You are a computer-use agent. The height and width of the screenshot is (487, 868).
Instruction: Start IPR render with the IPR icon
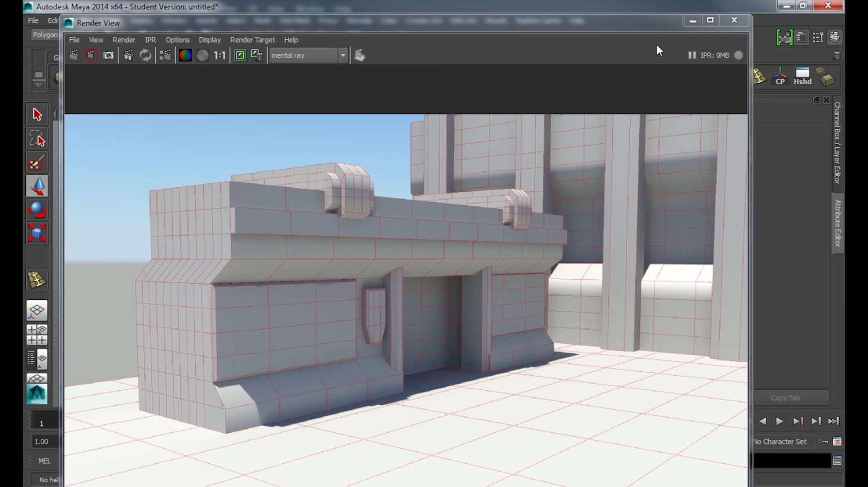128,55
